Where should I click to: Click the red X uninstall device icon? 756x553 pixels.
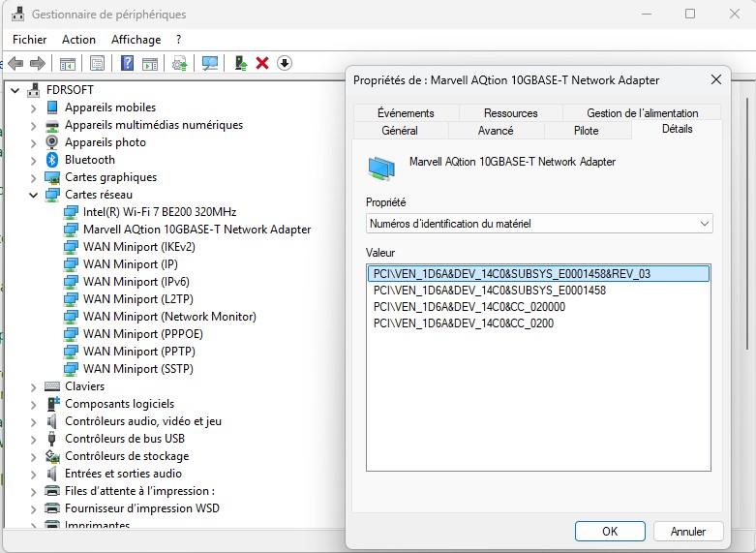pyautogui.click(x=262, y=63)
